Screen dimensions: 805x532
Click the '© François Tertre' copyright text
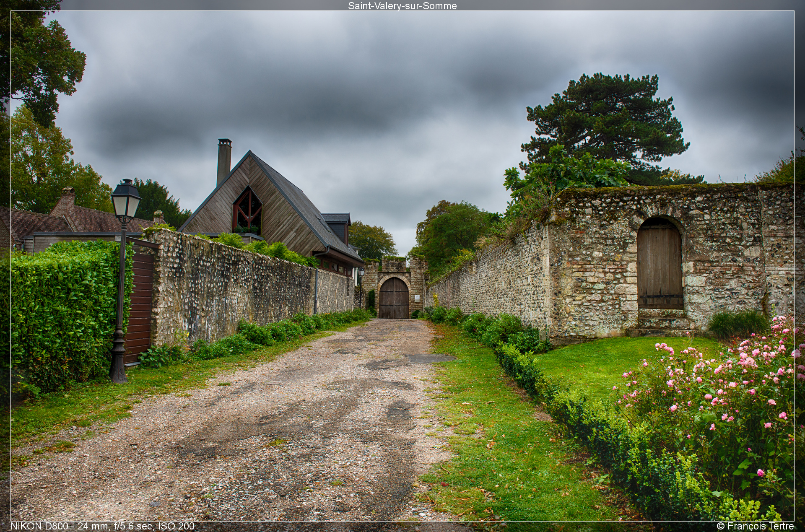[756, 526]
